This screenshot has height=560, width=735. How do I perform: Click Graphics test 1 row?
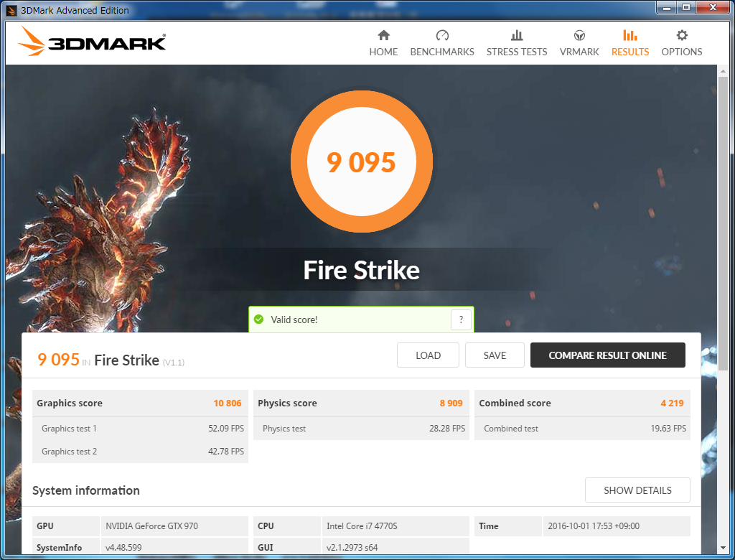(140, 428)
